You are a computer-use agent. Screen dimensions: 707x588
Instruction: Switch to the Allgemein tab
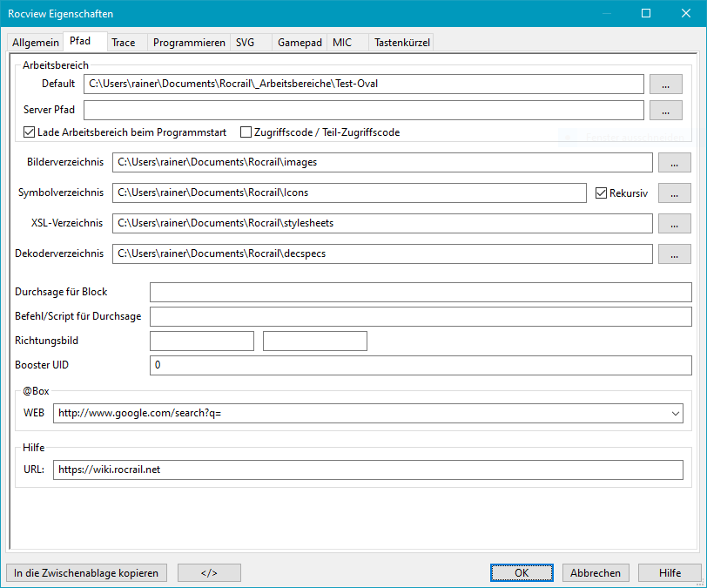[36, 43]
